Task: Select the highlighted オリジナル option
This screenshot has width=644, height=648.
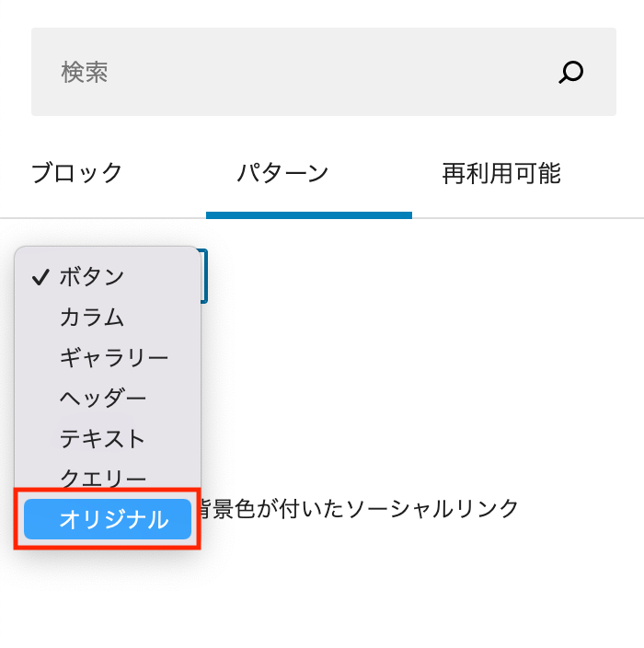Action: pyautogui.click(x=113, y=519)
